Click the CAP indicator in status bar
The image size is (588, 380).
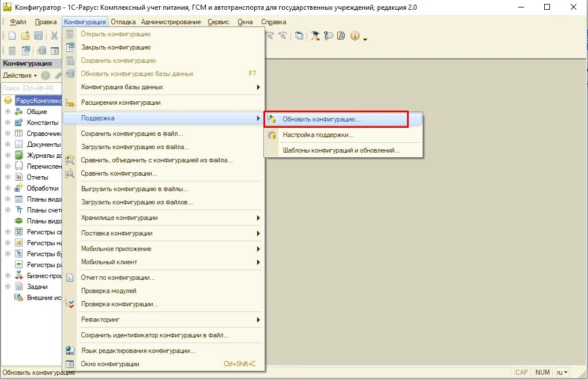[521, 373]
